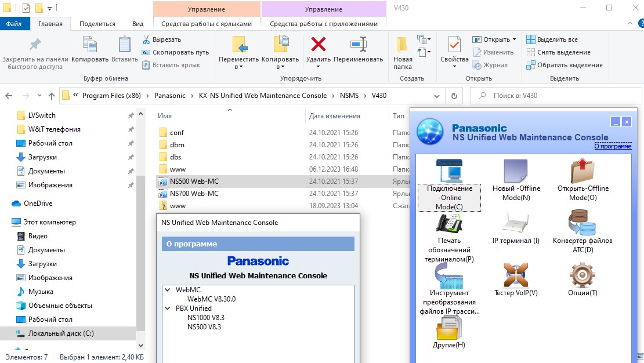Start the Тестер VoIP(V) tool

tap(516, 275)
